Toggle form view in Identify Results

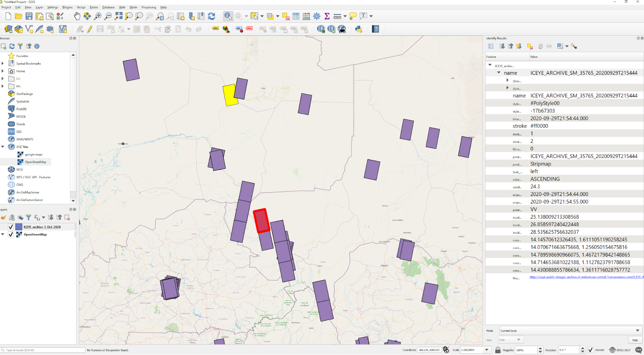[491, 46]
